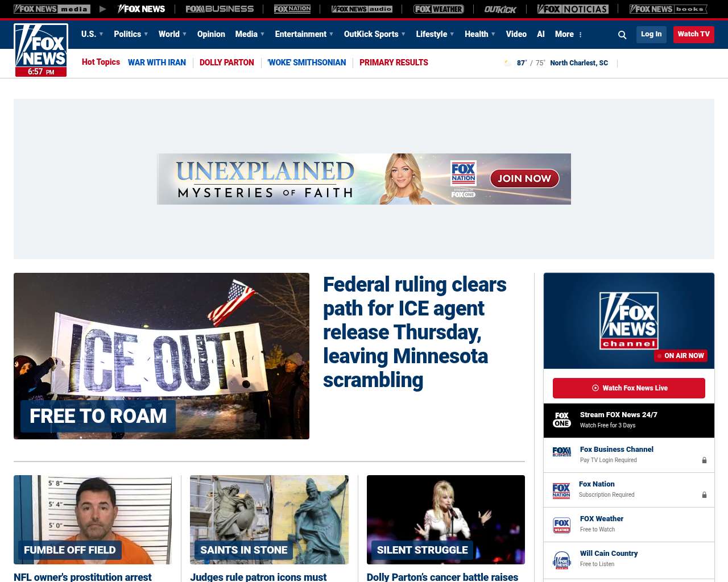Click North Charlest, SC weather location
728x582 pixels.
click(x=579, y=63)
